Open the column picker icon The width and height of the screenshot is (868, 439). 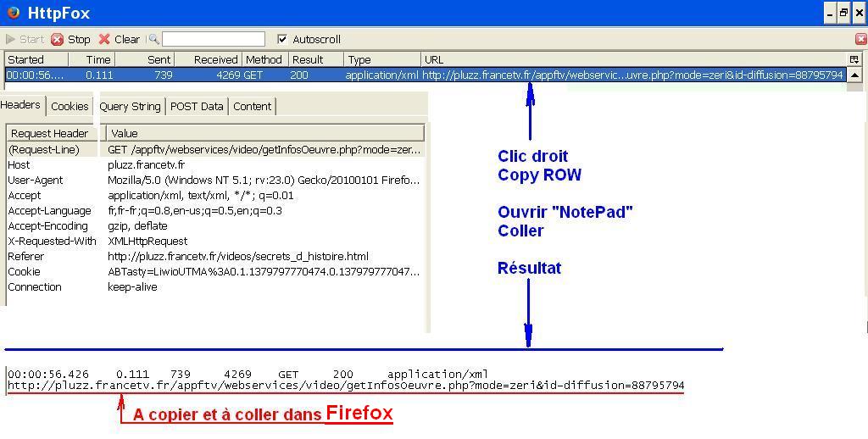coord(854,59)
